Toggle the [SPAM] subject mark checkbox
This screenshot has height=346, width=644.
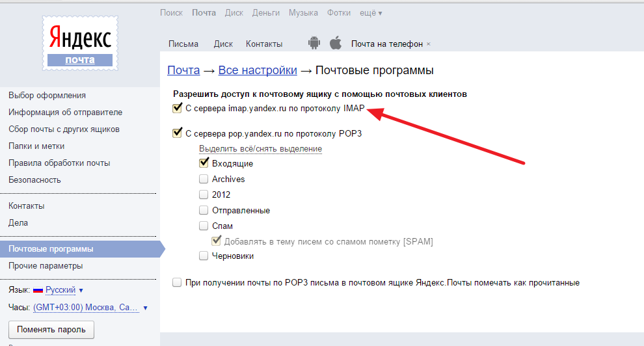pos(216,241)
